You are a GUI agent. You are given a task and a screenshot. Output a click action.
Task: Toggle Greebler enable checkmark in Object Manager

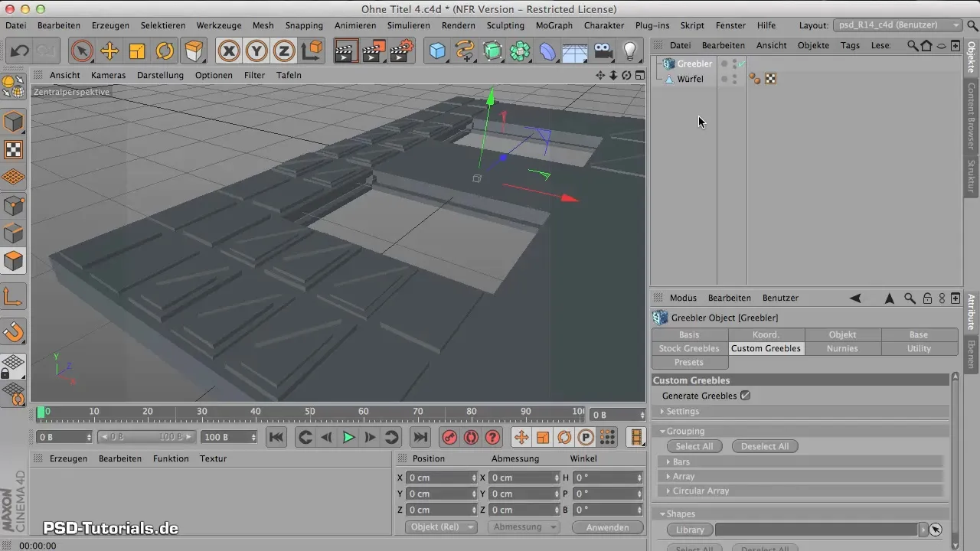(742, 64)
